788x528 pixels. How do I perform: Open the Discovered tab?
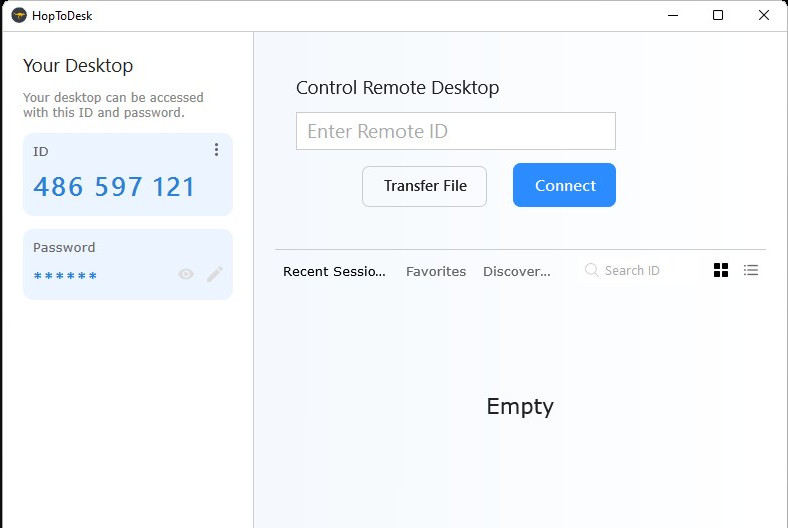pyautogui.click(x=517, y=271)
